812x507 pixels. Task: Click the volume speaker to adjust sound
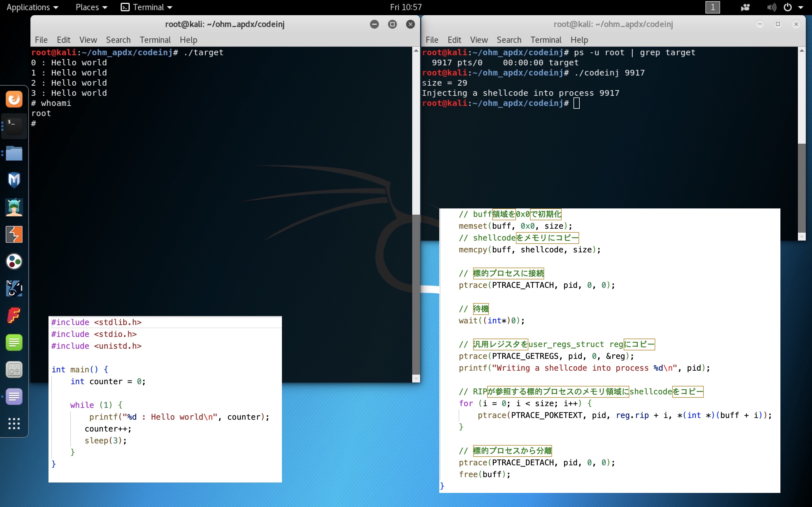click(771, 7)
